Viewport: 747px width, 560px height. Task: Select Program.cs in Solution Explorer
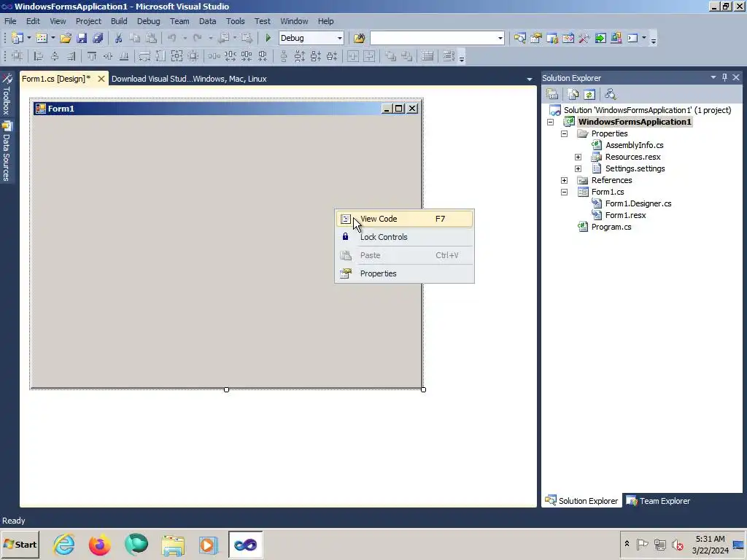click(611, 227)
